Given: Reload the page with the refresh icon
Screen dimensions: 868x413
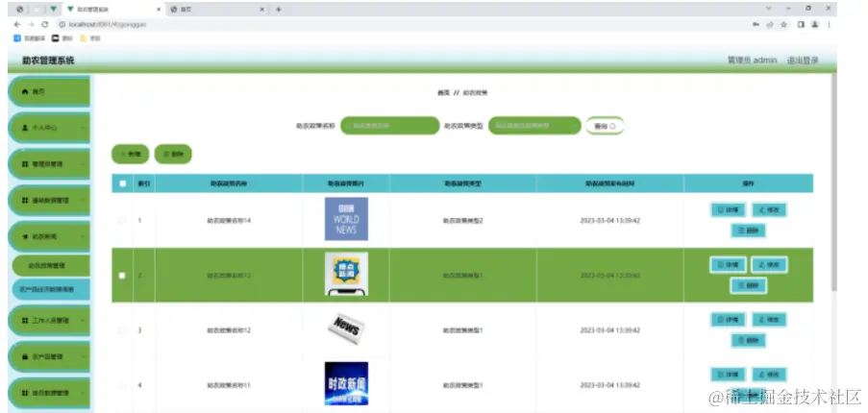Looking at the screenshot, I should point(45,25).
